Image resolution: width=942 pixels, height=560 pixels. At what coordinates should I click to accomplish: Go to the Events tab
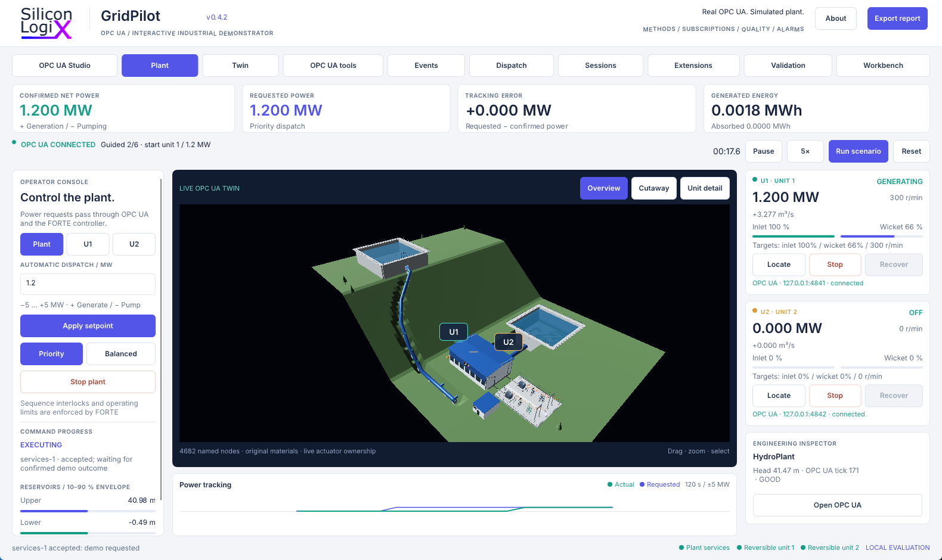426,66
